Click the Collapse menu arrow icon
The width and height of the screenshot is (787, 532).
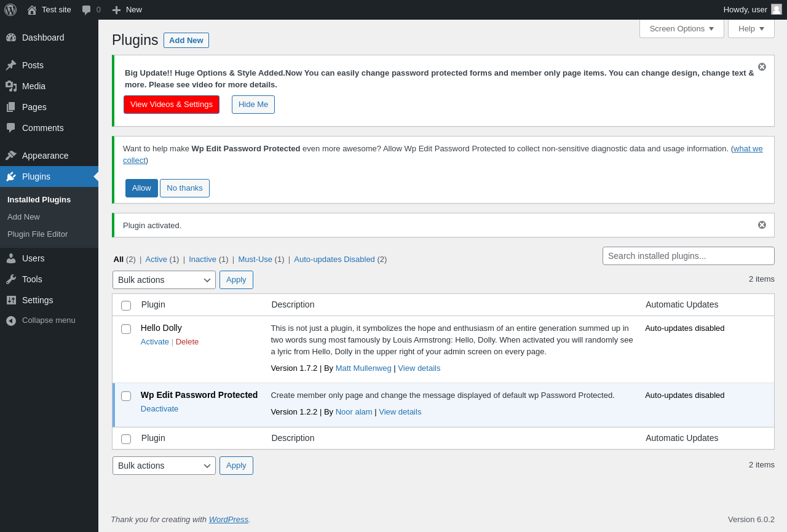(x=11, y=320)
